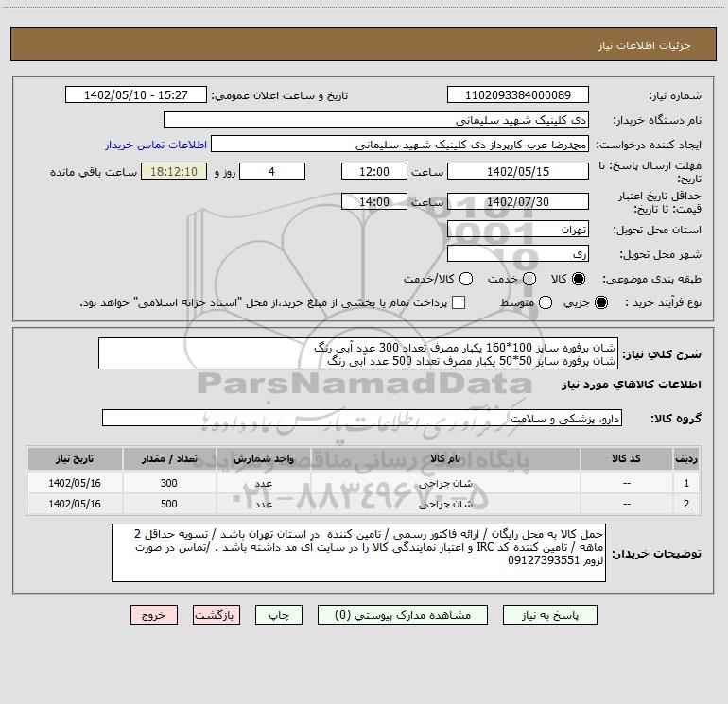Viewport: 728px width, 704px height.
Task: Click the announcement date 1402/05/10 field
Action: pyautogui.click(x=136, y=95)
